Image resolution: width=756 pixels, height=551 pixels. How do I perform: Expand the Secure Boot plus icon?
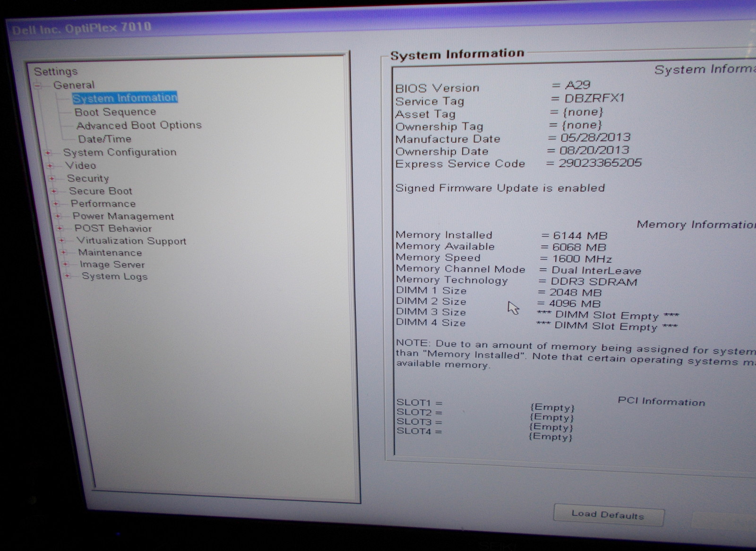54,191
